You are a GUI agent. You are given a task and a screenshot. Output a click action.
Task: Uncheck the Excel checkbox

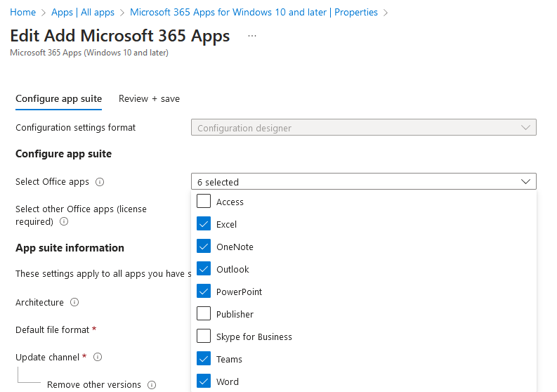(204, 223)
